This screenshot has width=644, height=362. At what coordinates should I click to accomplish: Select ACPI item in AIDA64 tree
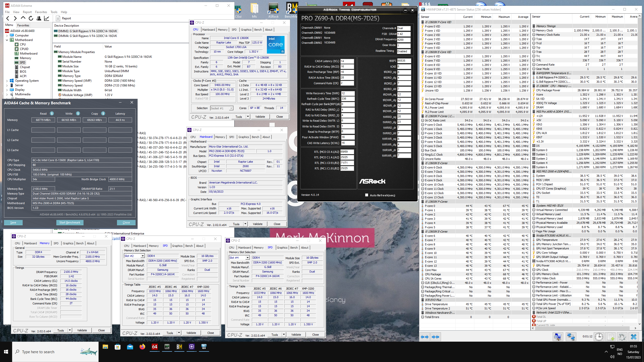(23, 76)
